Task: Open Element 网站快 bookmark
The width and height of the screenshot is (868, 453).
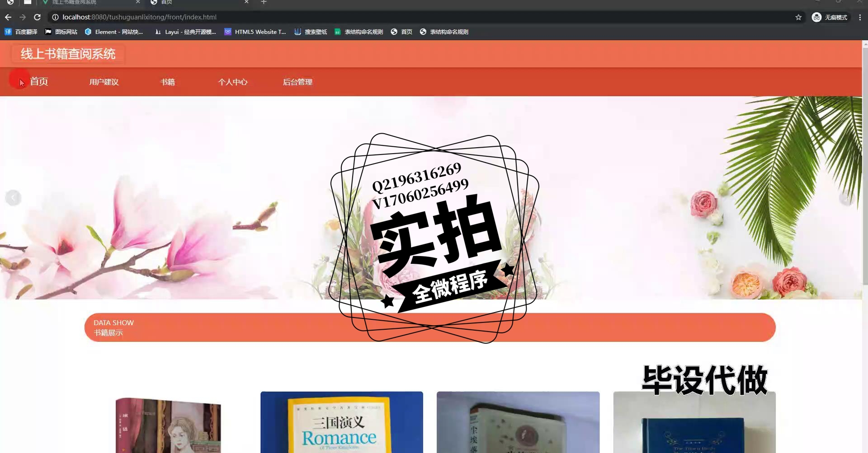Action: point(114,32)
